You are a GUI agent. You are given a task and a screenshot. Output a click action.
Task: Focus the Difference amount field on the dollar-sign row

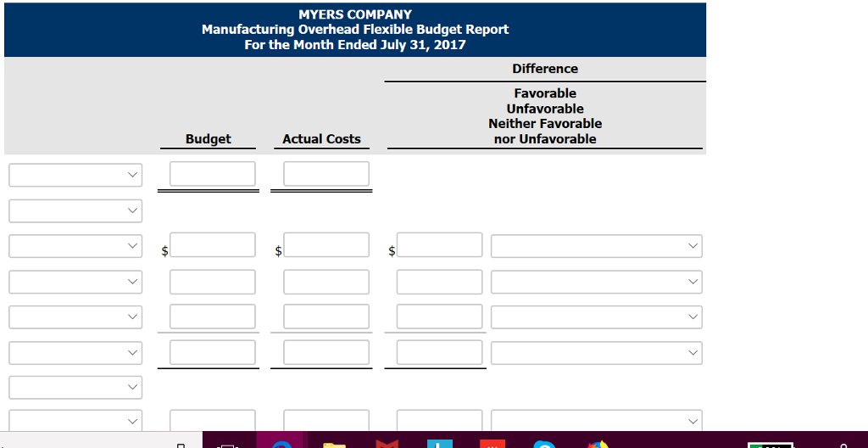440,244
